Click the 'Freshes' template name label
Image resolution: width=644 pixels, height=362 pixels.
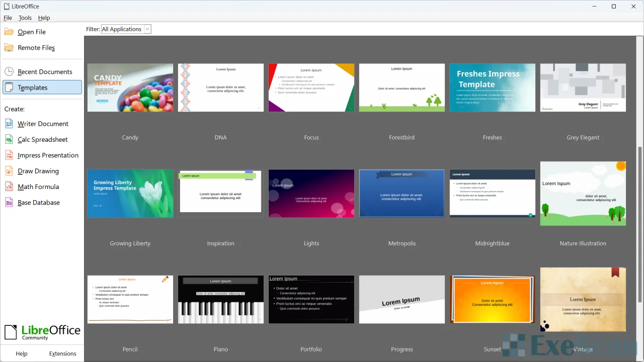pyautogui.click(x=493, y=137)
